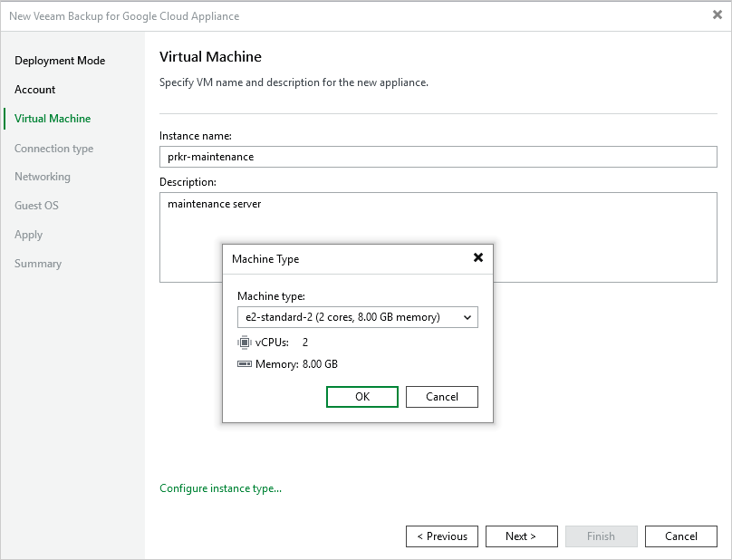Cancel the Machine Type dialog
Image resolution: width=732 pixels, height=560 pixels.
441,397
